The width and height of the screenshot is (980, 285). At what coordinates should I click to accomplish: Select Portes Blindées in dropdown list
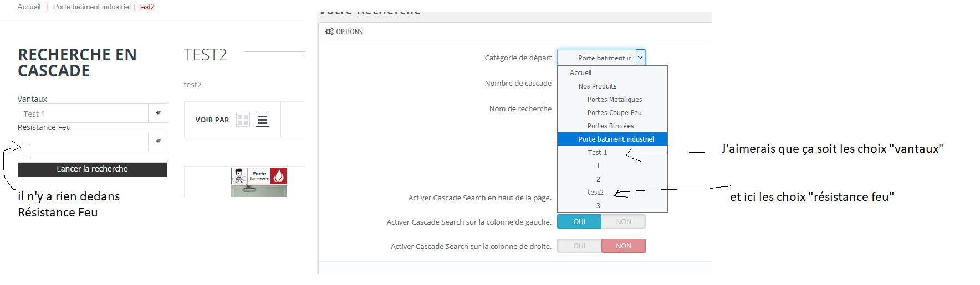click(x=610, y=126)
